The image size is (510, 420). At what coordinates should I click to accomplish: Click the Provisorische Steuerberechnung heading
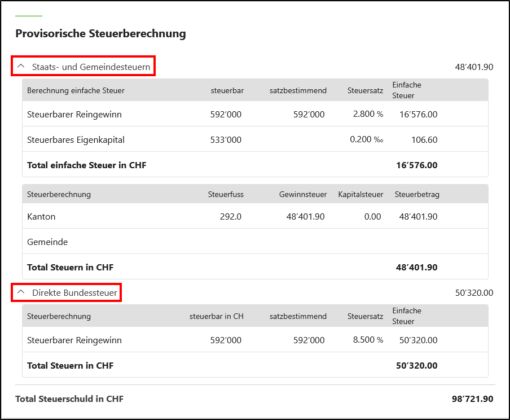tap(100, 33)
